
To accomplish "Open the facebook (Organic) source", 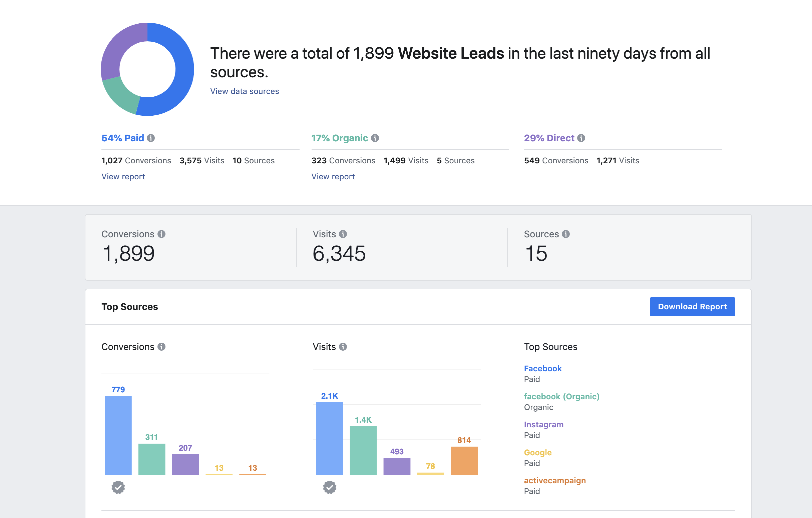I will (561, 396).
